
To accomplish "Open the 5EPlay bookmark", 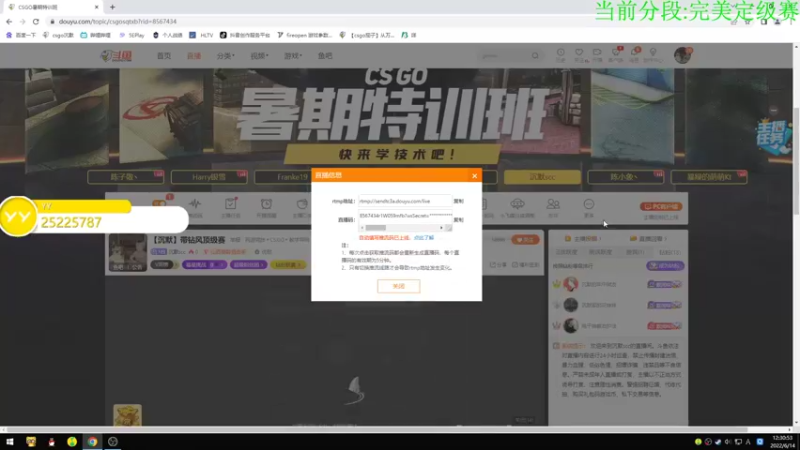I will [x=132, y=35].
